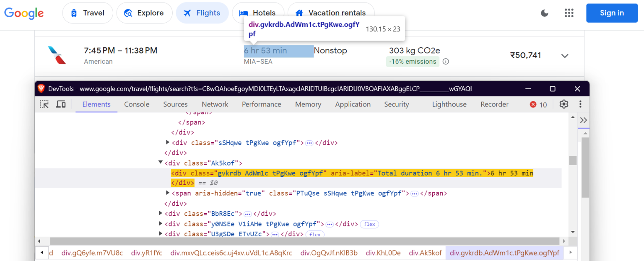The image size is (644, 261).
Task: Click the error counter showing 10 errors
Action: (538, 104)
